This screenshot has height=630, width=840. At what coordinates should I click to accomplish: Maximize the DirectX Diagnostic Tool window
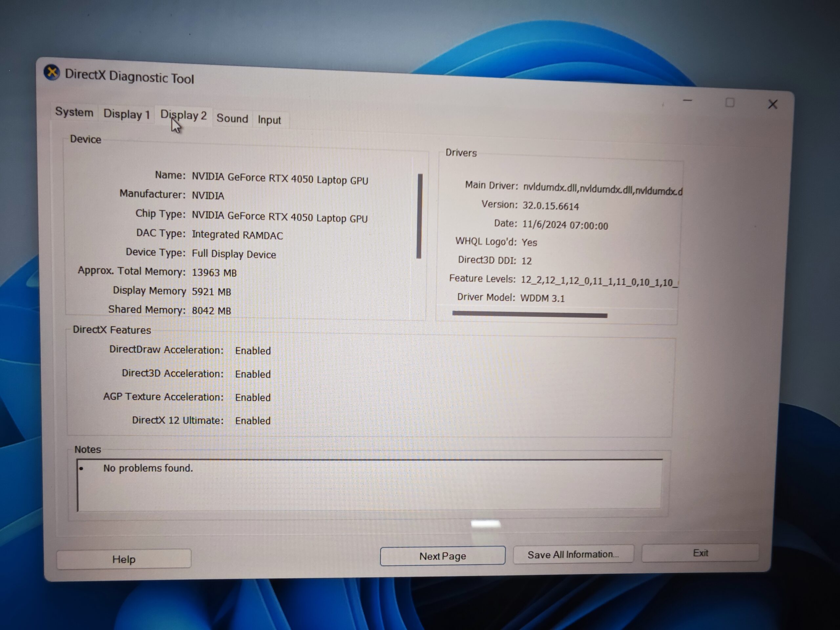729,102
